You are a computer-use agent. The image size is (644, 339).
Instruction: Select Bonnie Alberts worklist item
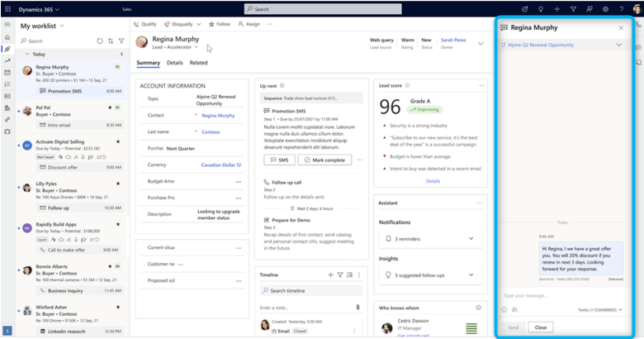point(73,279)
